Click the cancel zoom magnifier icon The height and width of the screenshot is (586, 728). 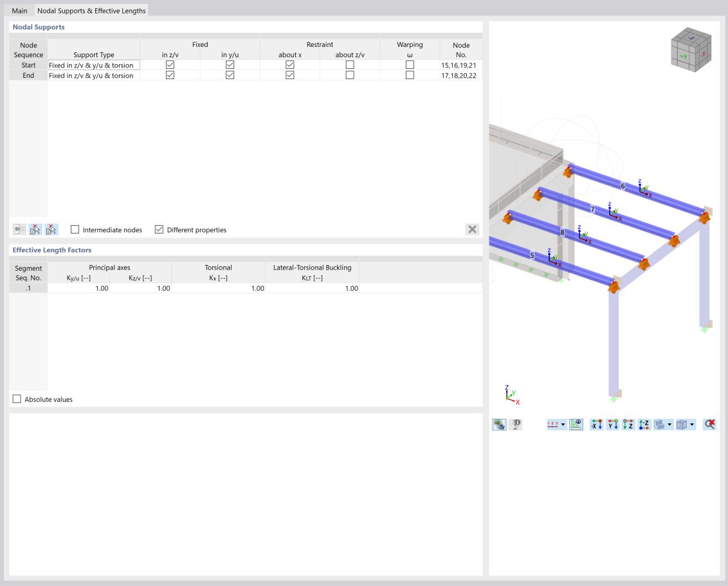click(x=709, y=424)
